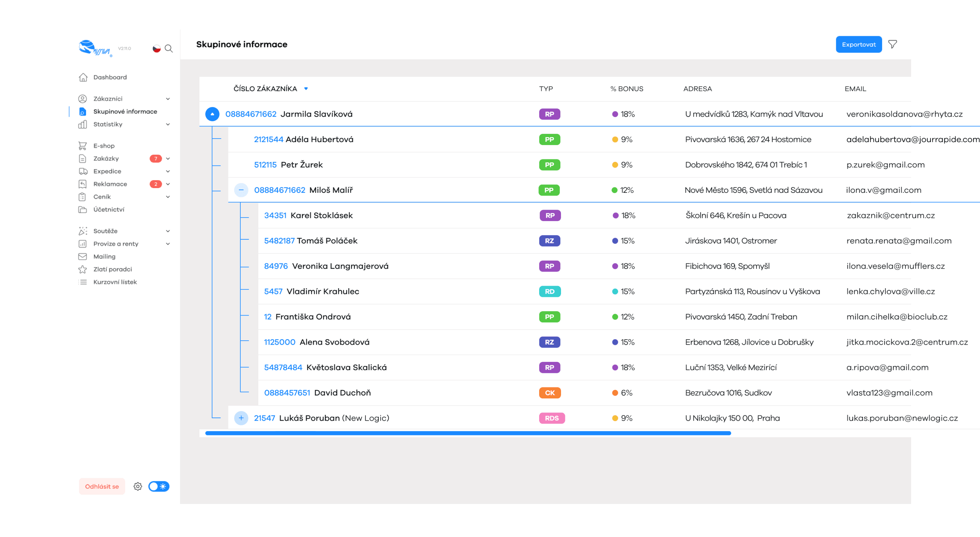This screenshot has width=980, height=537.
Task: Click the Dashboard home icon
Action: click(83, 77)
